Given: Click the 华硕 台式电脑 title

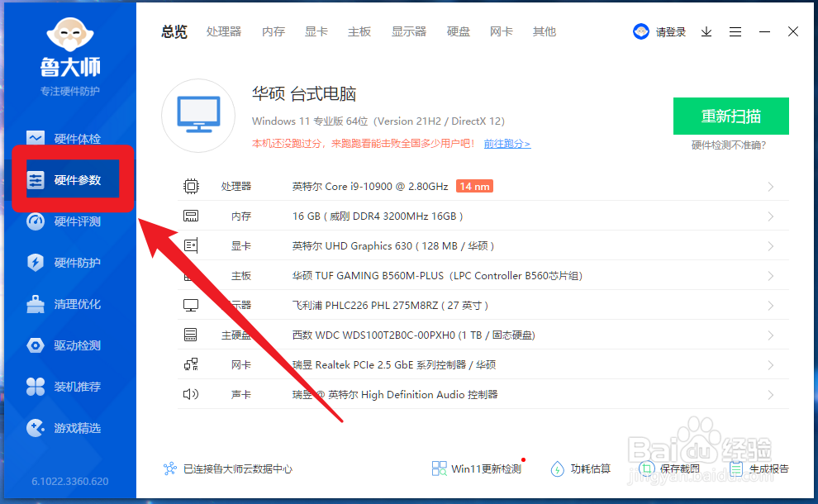Looking at the screenshot, I should tap(304, 94).
